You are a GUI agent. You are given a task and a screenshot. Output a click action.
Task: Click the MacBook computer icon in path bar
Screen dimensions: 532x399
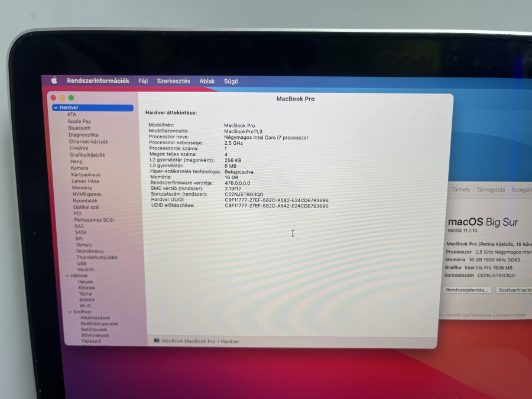(x=157, y=340)
